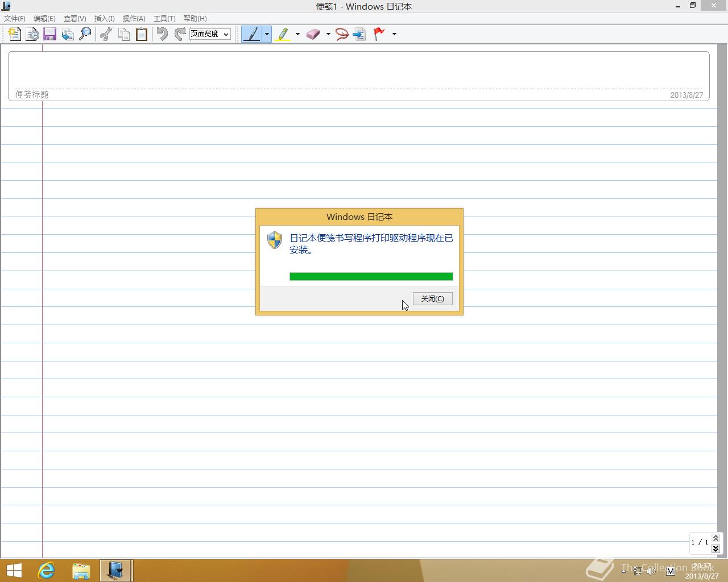
Task: Click the Insert/Remove Space tool
Action: tap(359, 34)
